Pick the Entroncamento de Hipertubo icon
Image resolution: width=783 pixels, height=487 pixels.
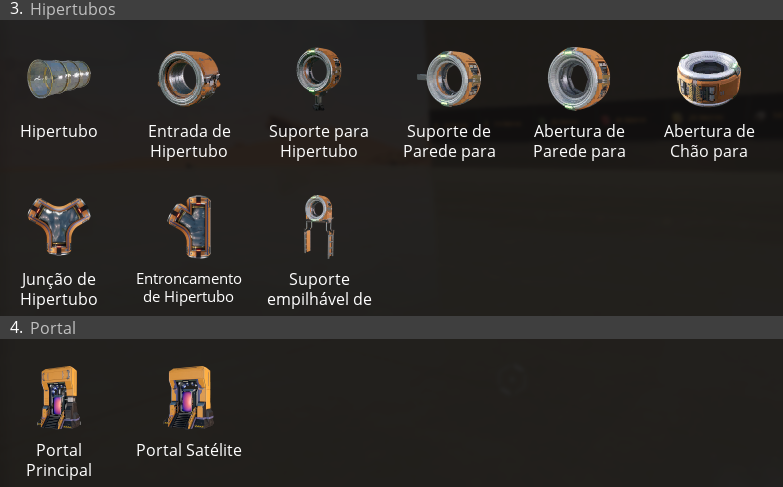189,225
